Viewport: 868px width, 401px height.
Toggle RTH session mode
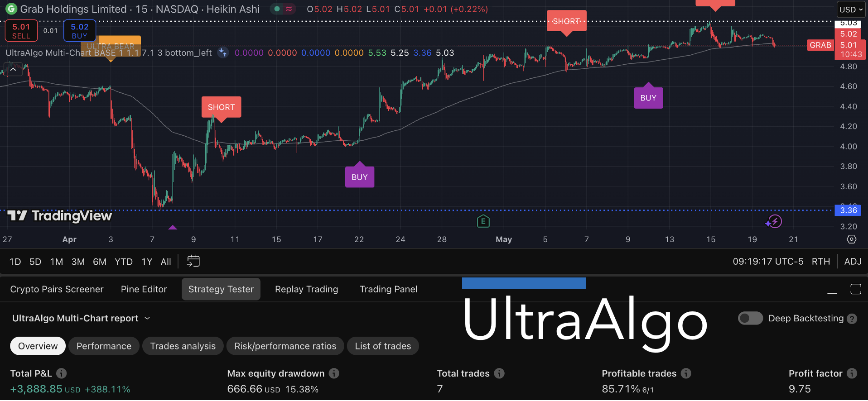click(x=821, y=262)
